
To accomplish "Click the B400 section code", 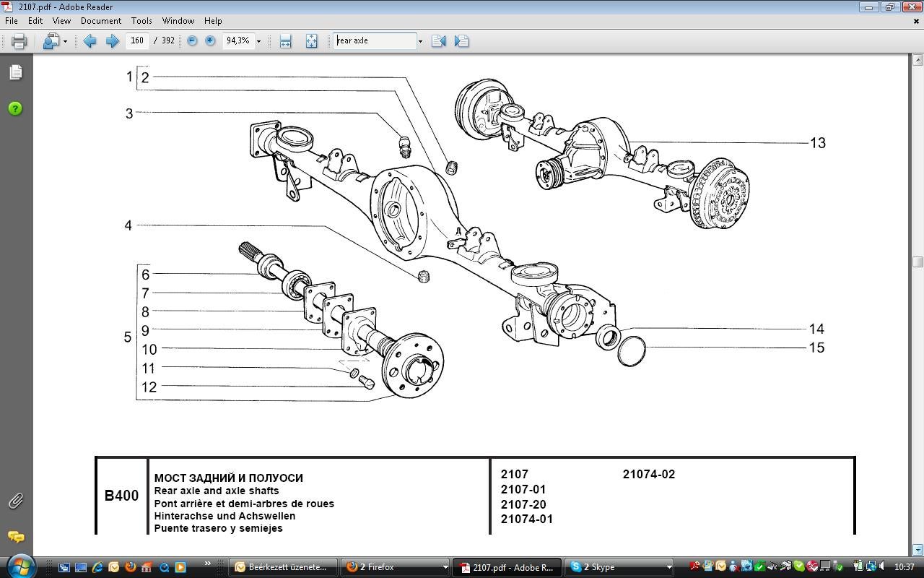I will pyautogui.click(x=121, y=496).
